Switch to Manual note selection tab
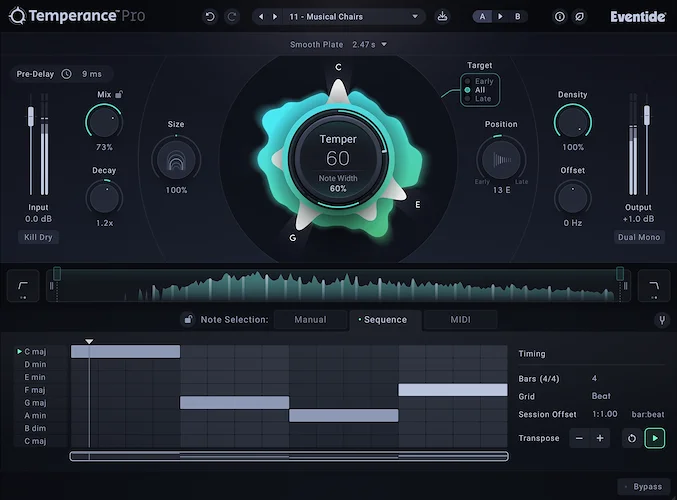 click(x=310, y=320)
